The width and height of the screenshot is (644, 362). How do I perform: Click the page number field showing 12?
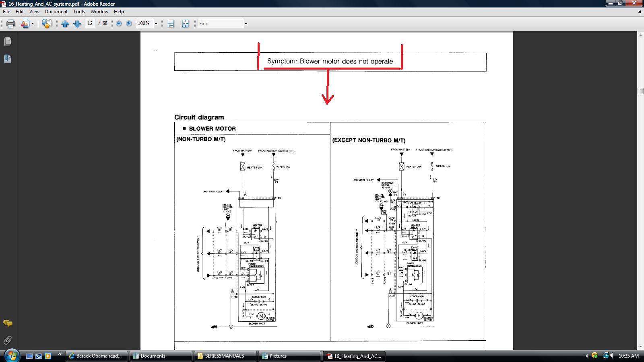point(90,24)
